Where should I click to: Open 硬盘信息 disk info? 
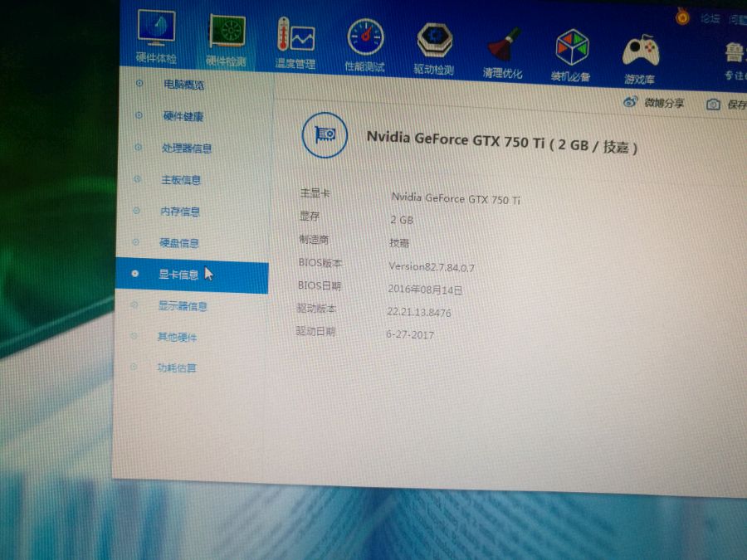179,243
